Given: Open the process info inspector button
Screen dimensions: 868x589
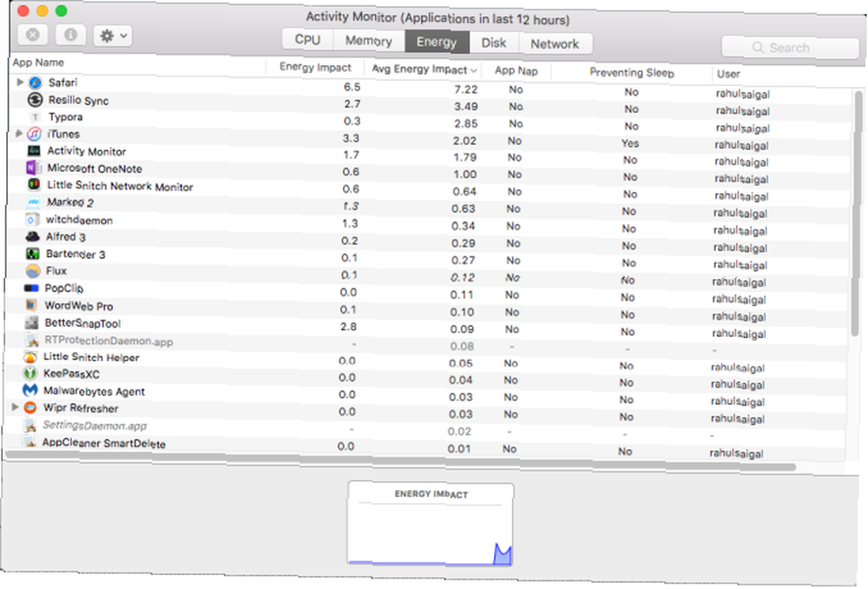Looking at the screenshot, I should click(70, 35).
